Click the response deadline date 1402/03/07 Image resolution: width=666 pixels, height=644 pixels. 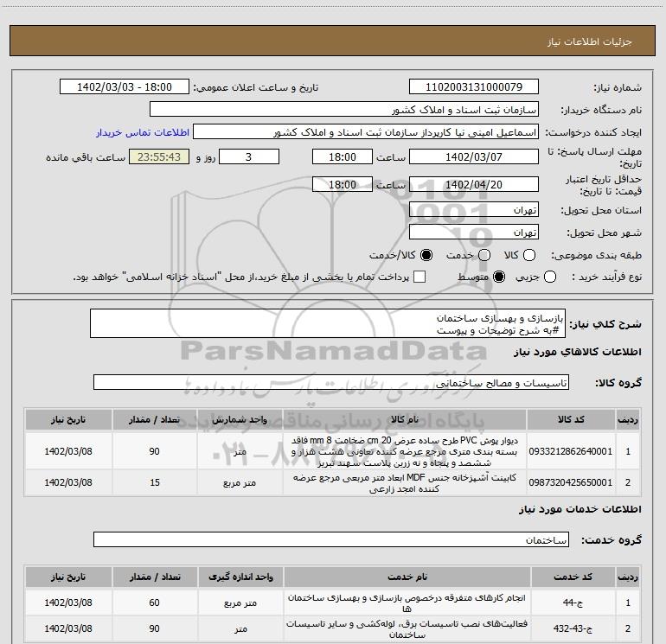[x=474, y=156]
